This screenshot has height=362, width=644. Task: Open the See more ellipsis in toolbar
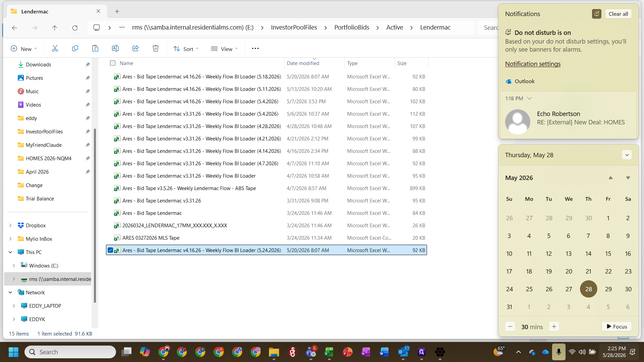click(255, 49)
